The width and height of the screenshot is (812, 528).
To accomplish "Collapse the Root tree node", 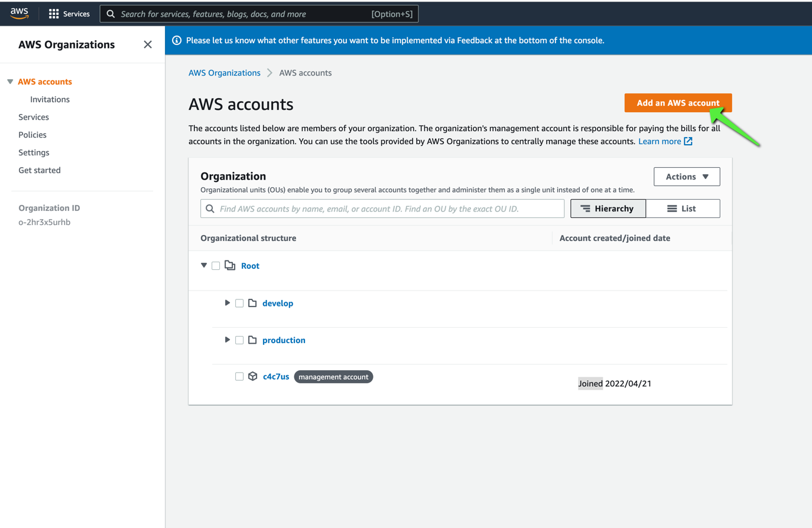I will 204,266.
